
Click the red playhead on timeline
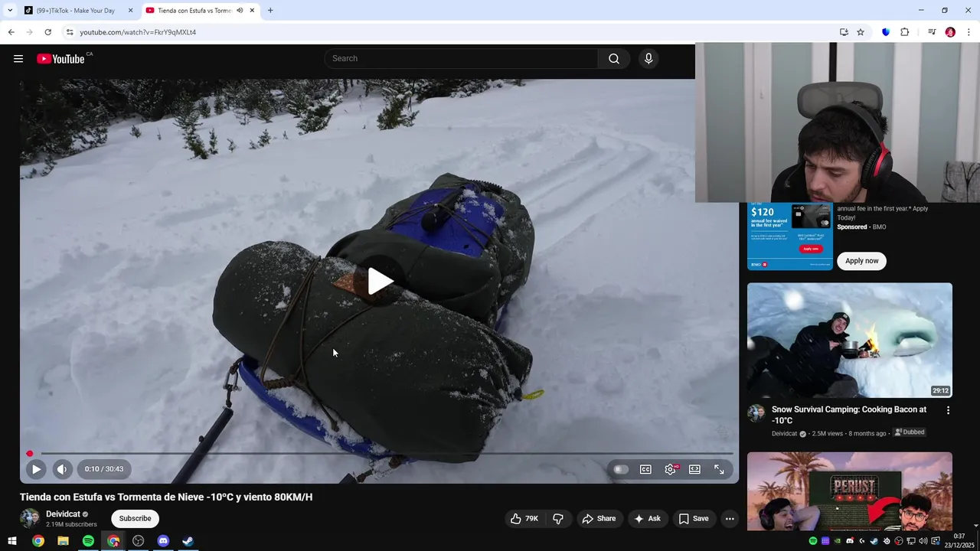click(30, 454)
